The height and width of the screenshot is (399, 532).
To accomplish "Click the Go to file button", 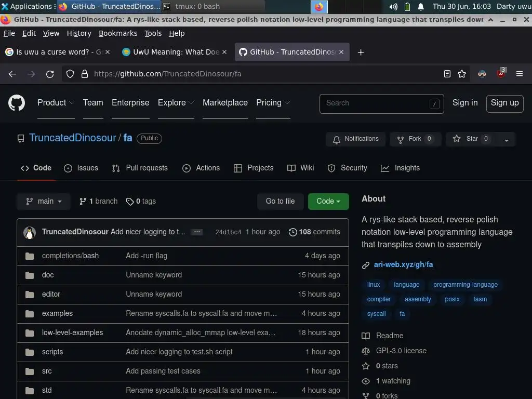I will (x=280, y=202).
